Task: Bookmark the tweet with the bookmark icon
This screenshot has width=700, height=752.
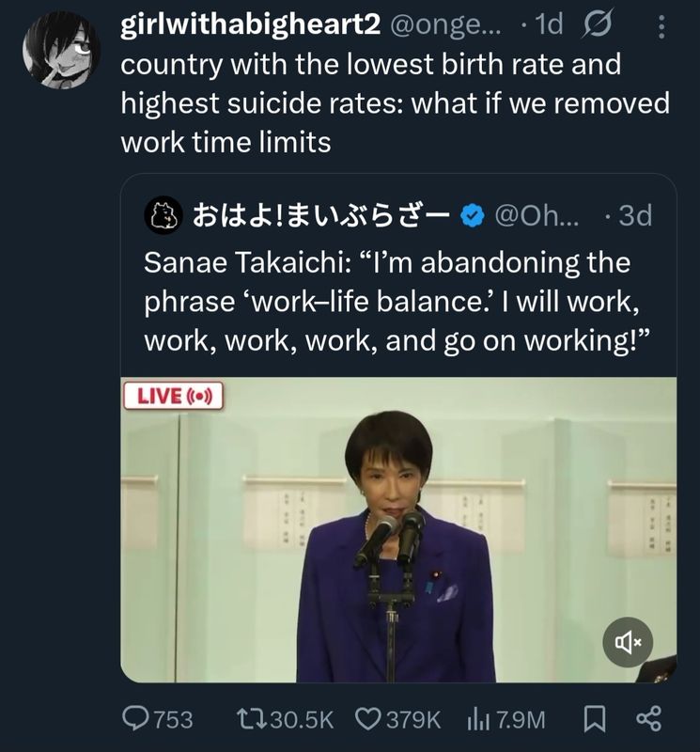Action: coord(593,719)
